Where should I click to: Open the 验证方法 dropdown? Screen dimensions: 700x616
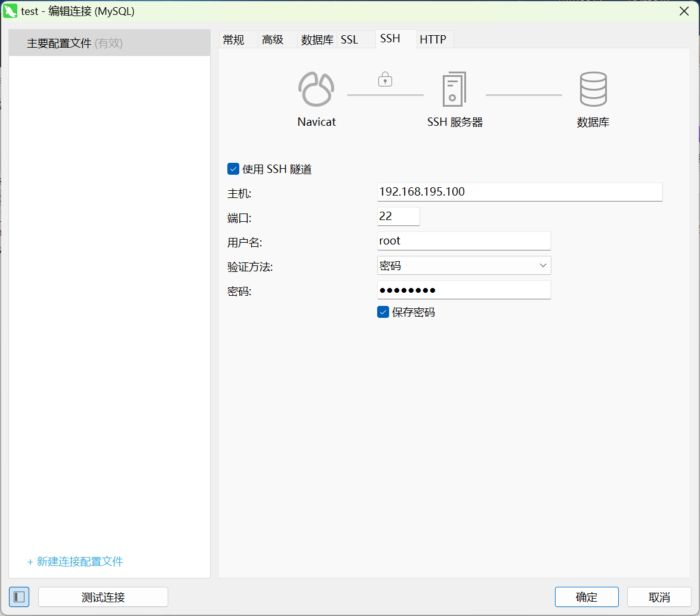click(464, 265)
